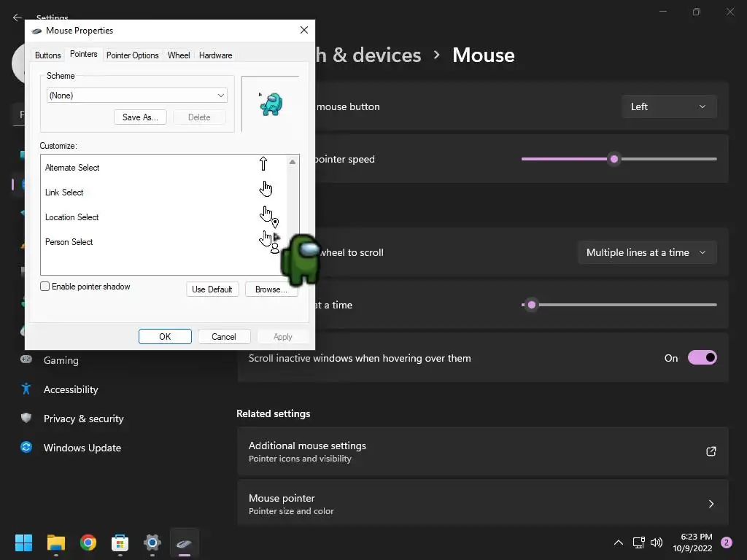The height and width of the screenshot is (560, 747).
Task: Open the network tray icon
Action: click(x=638, y=542)
